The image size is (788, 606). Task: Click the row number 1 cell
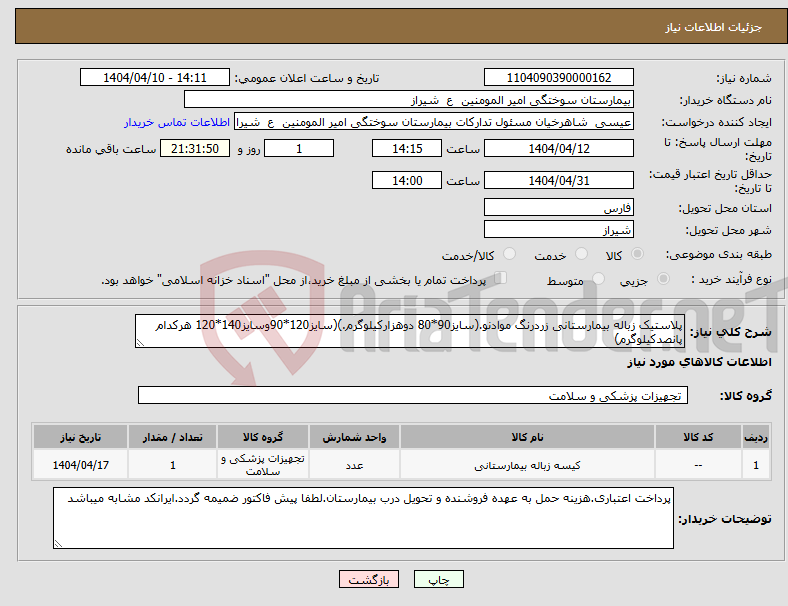(755, 465)
